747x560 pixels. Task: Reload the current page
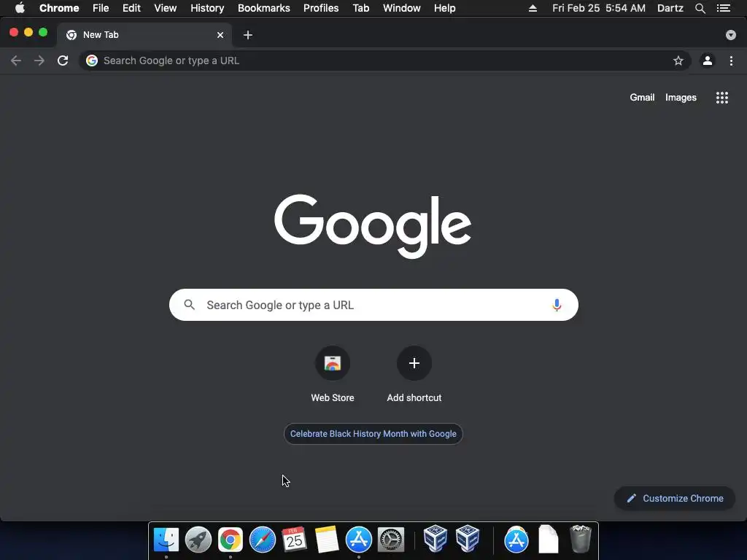pos(63,61)
